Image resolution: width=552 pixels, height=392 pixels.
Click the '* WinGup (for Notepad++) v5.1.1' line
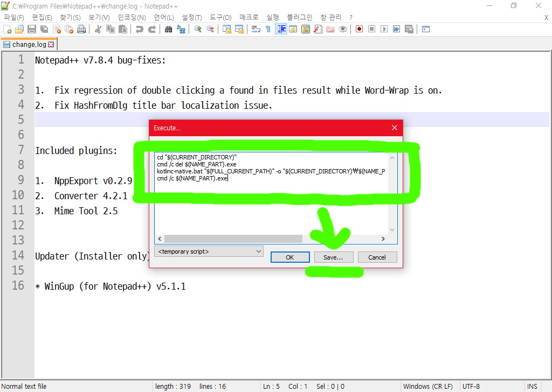(110, 286)
